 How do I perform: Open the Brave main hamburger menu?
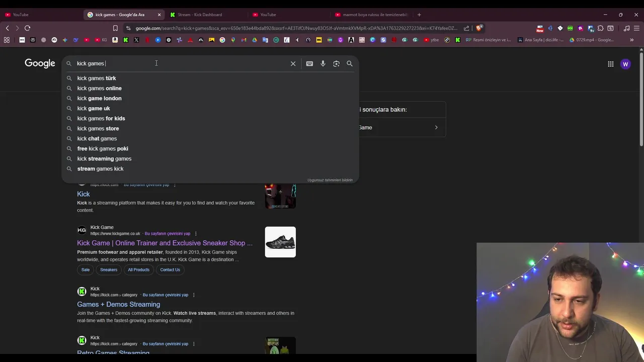tap(636, 28)
